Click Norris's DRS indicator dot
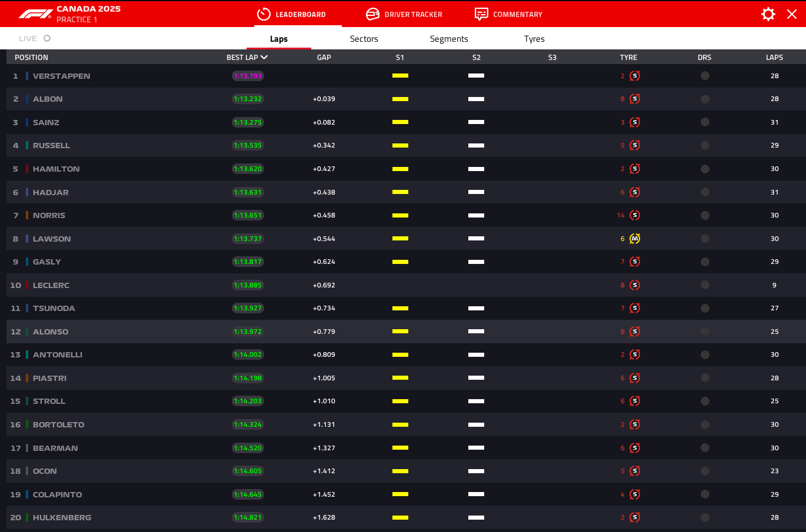This screenshot has width=806, height=532. click(705, 215)
